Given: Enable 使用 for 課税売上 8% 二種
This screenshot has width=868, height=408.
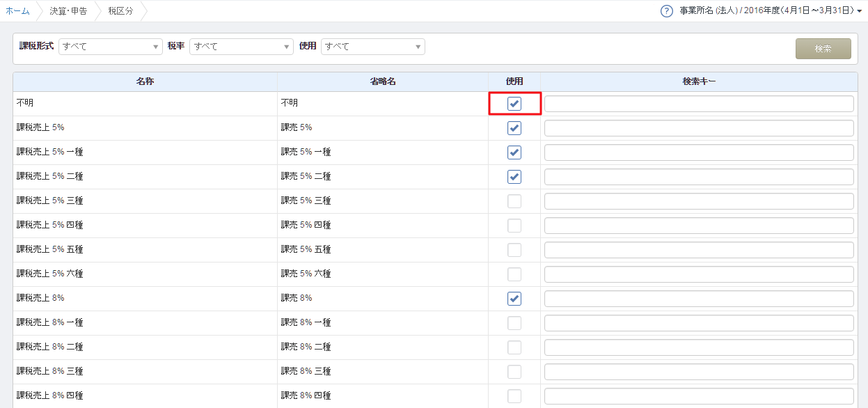Looking at the screenshot, I should [514, 347].
